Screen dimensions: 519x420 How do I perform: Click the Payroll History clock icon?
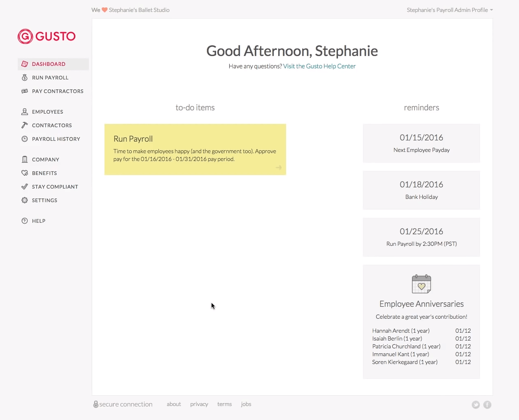click(25, 139)
